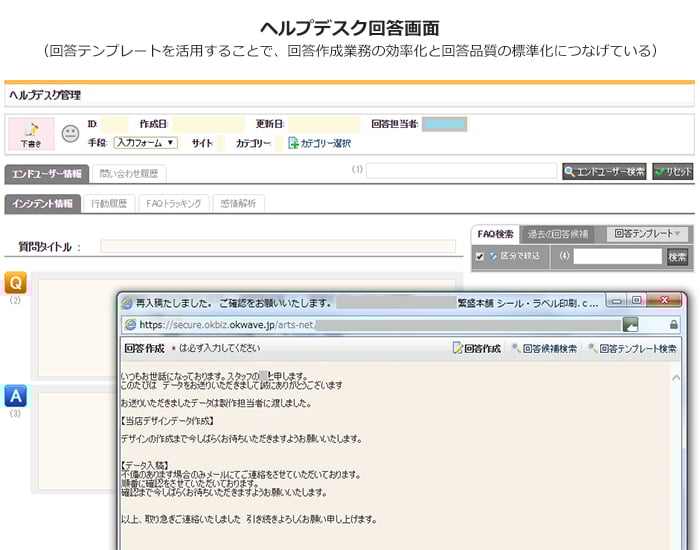
Task: Click the 【当店デザインデータ作成】 text line
Action: coord(167,421)
